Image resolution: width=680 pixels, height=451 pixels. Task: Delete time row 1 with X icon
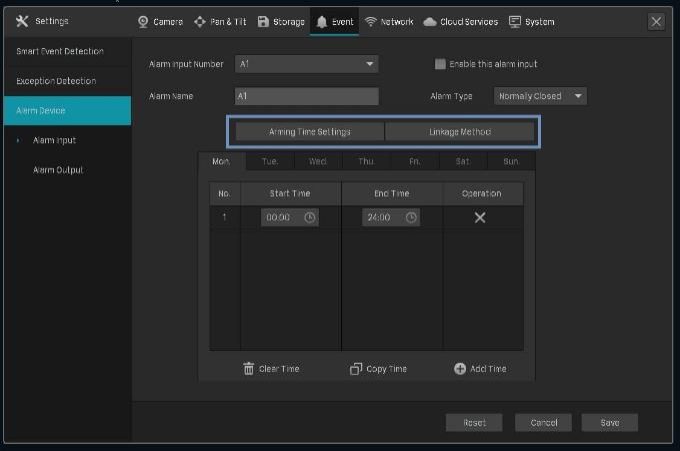click(x=480, y=217)
